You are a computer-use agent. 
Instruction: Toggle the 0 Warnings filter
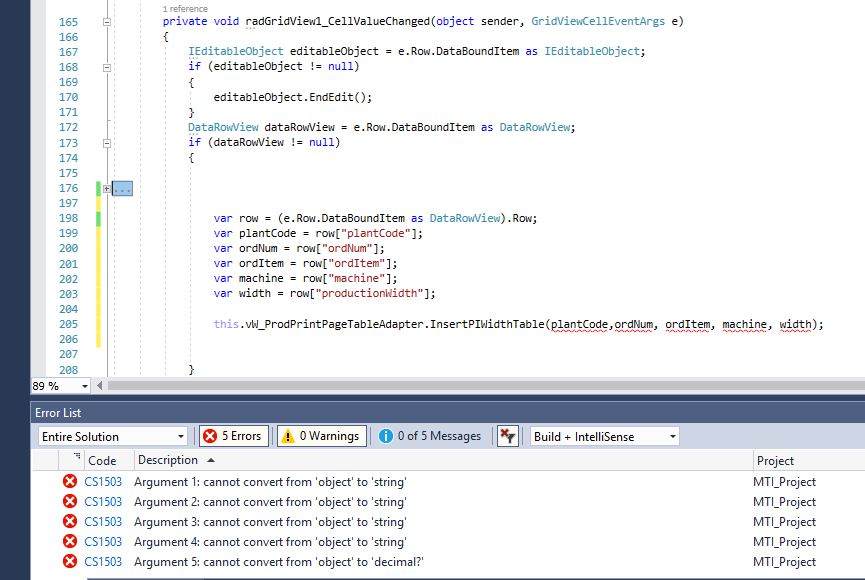coord(322,436)
